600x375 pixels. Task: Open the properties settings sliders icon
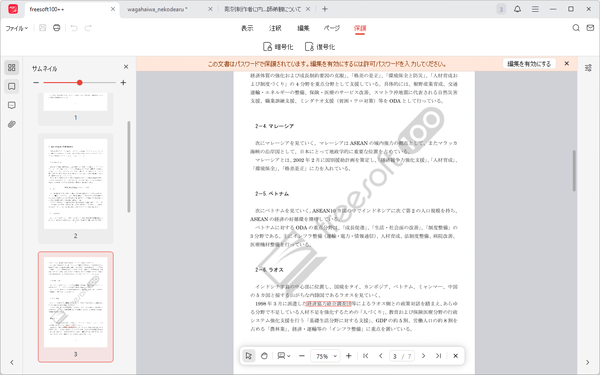point(588,68)
